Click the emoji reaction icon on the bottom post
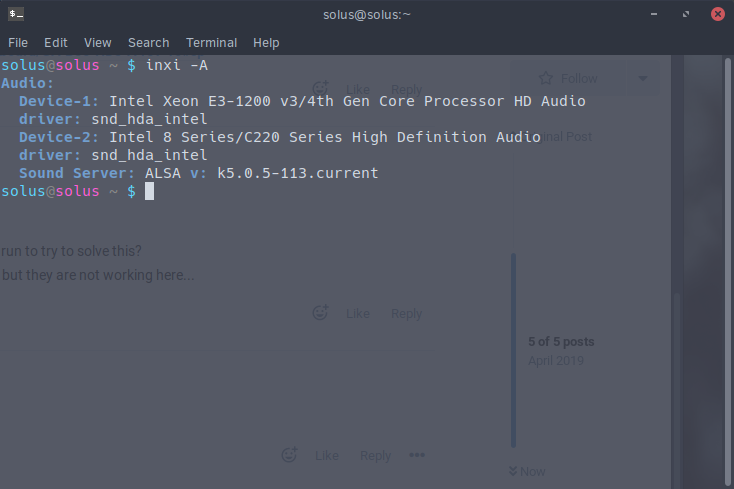The height and width of the screenshot is (489, 734). [289, 455]
